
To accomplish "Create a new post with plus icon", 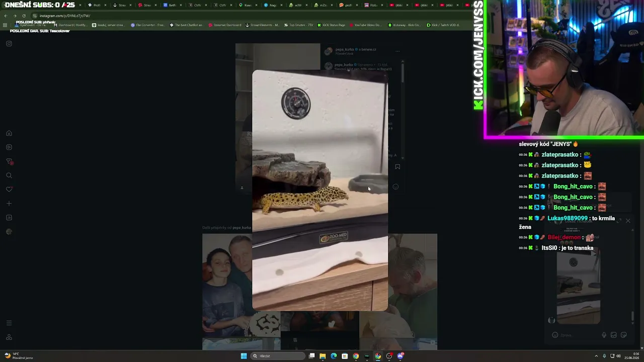I will 9,204.
